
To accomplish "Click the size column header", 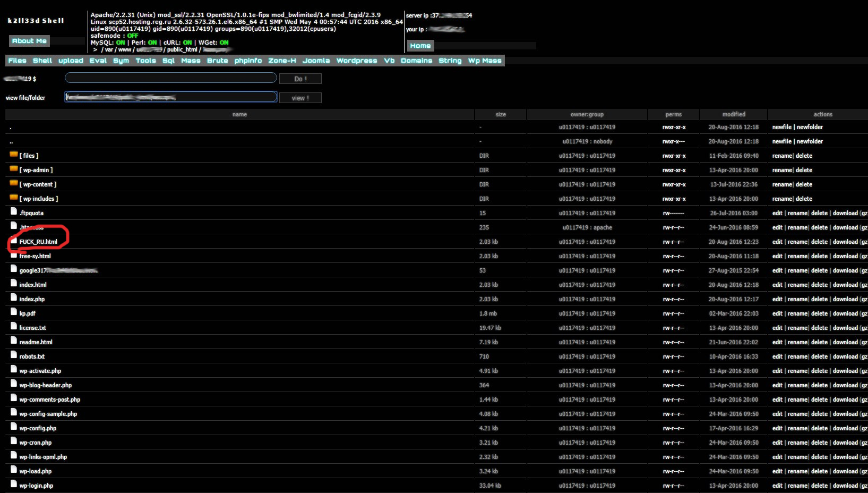I will [x=501, y=114].
